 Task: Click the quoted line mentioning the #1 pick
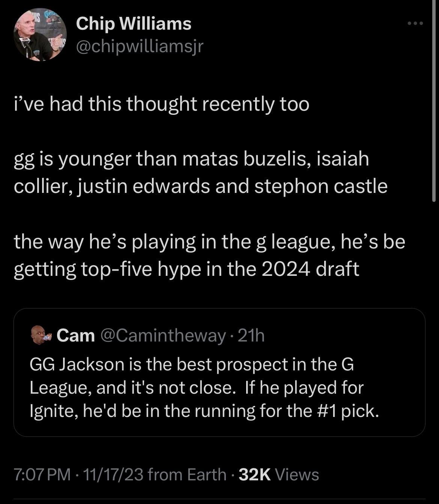pos(204,411)
